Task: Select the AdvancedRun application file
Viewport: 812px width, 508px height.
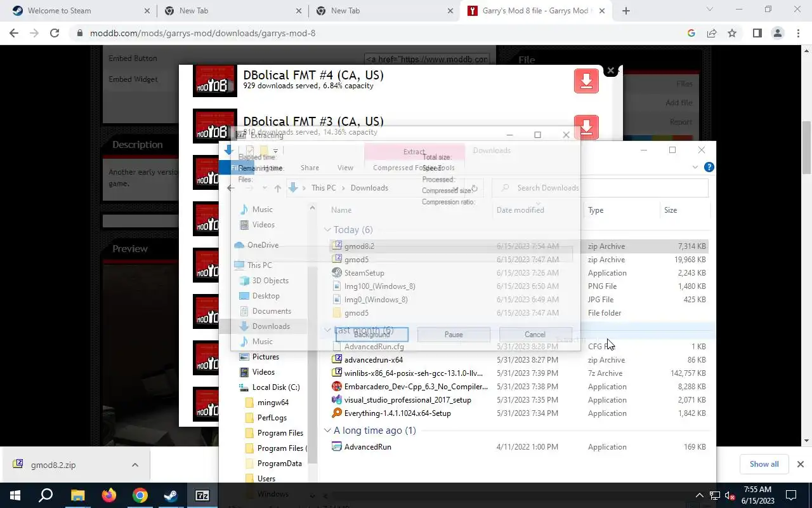Action: (518, 447)
